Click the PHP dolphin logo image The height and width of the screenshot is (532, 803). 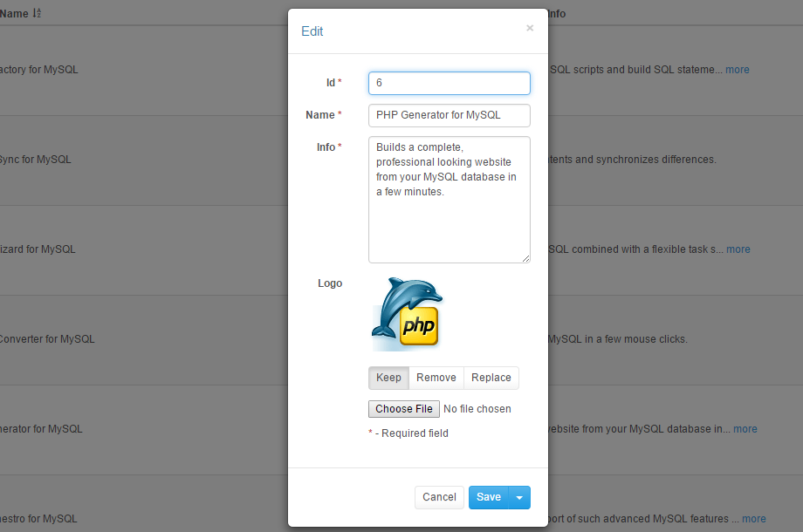click(407, 314)
